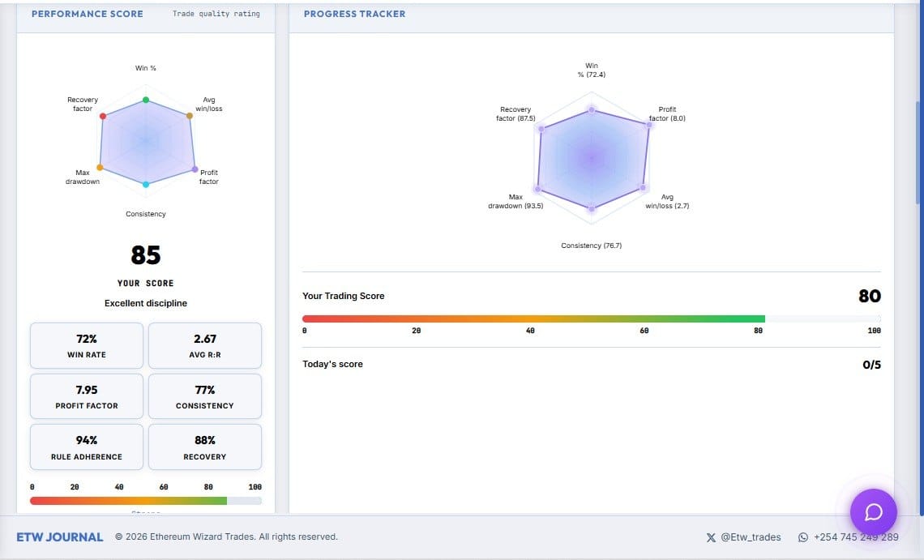Click the page vertical scrollbar
This screenshot has width=924, height=560.
tap(918, 153)
